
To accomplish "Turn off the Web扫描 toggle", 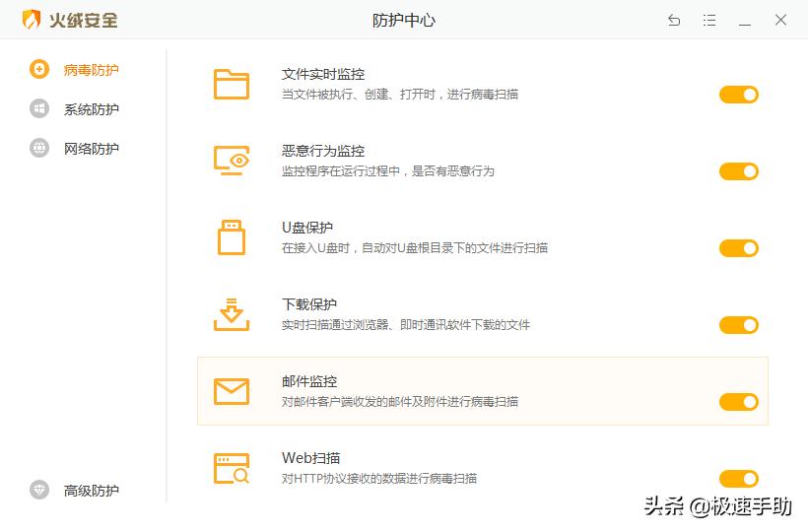I will click(x=738, y=479).
